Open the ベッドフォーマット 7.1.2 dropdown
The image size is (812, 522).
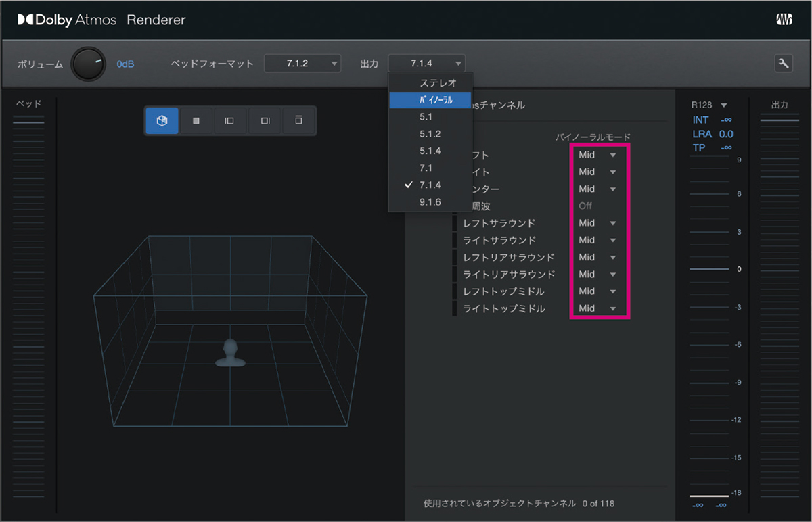[302, 64]
